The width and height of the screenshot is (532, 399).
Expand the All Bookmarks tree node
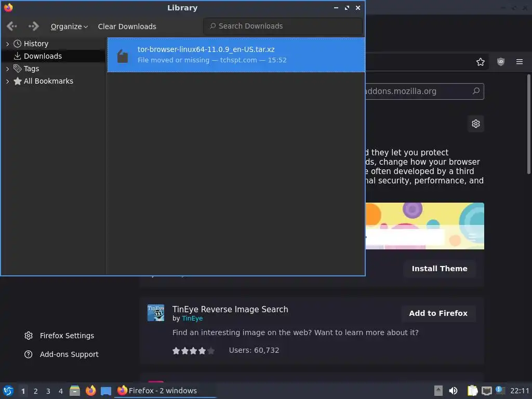[x=7, y=82]
